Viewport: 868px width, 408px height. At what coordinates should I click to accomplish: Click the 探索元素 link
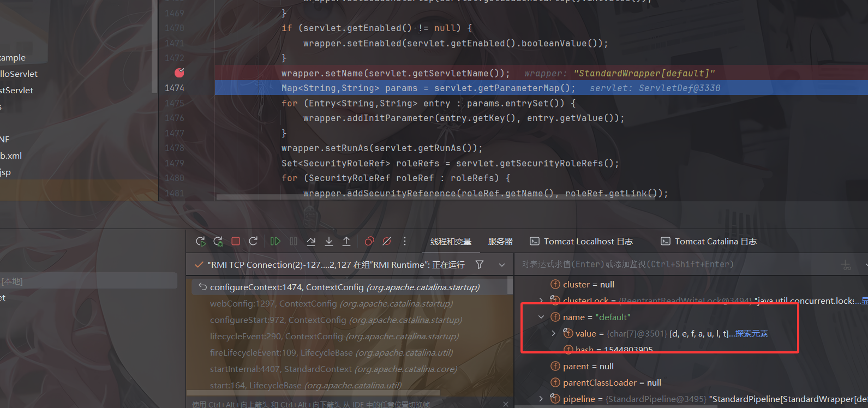click(751, 333)
